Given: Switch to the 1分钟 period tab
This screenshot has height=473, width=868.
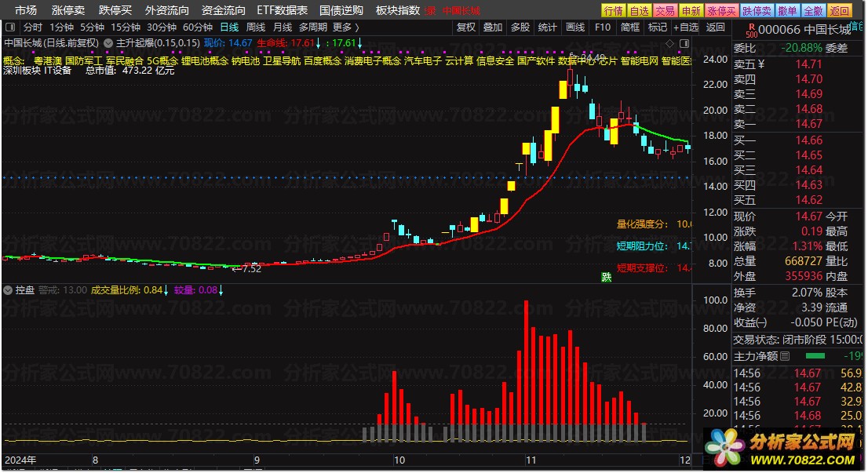Looking at the screenshot, I should (61, 27).
